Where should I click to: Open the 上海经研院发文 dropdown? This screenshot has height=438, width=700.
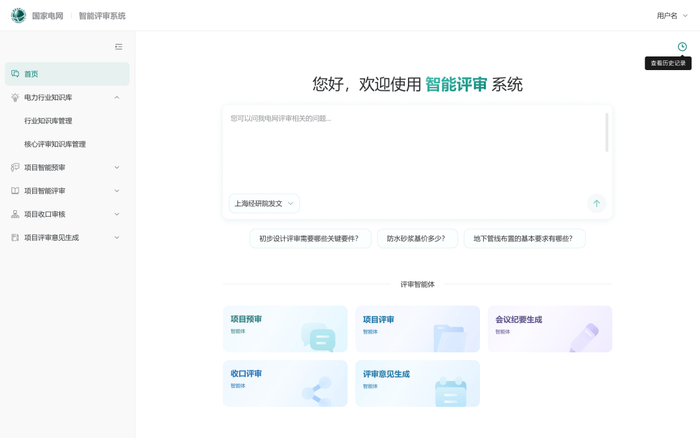point(264,204)
